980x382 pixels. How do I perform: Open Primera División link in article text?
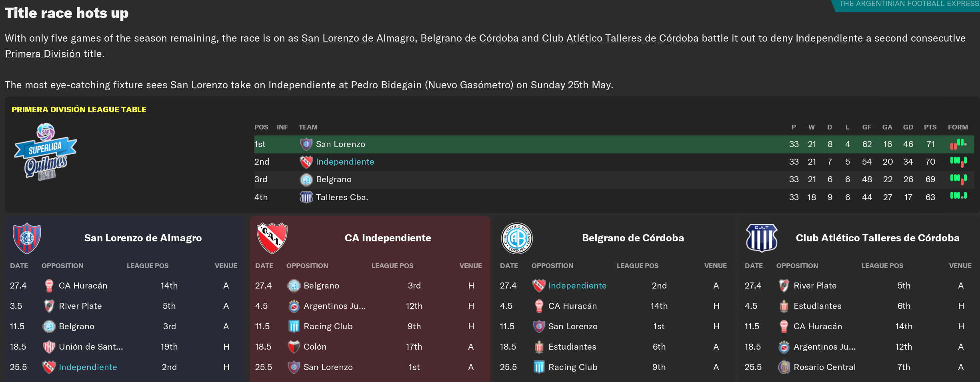[43, 54]
